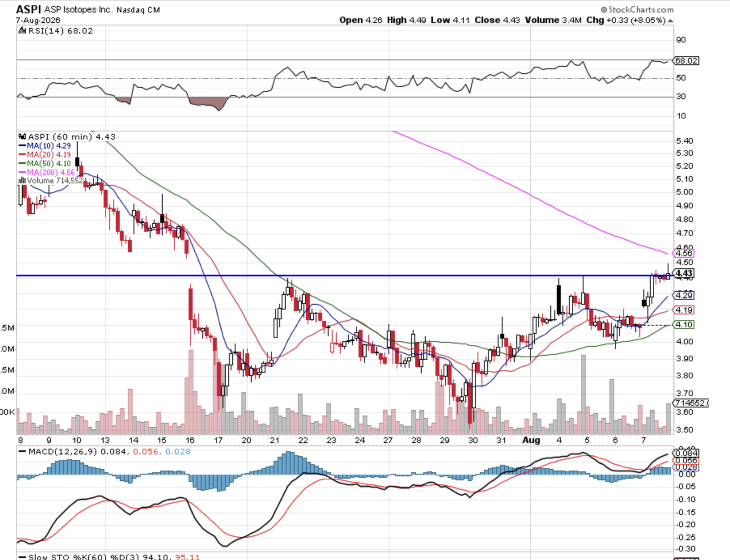Screen dimensions: 730x560
Task: Click the volume bars icon in the legend
Action: (x=22, y=180)
